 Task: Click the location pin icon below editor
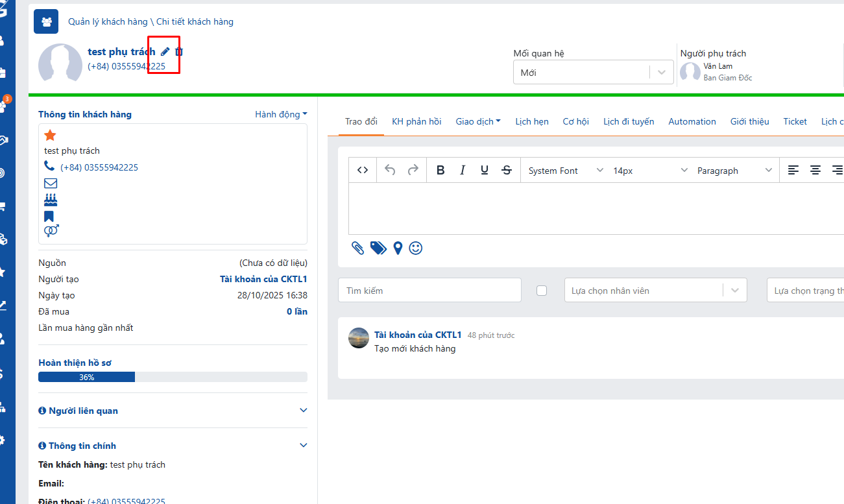coord(398,248)
